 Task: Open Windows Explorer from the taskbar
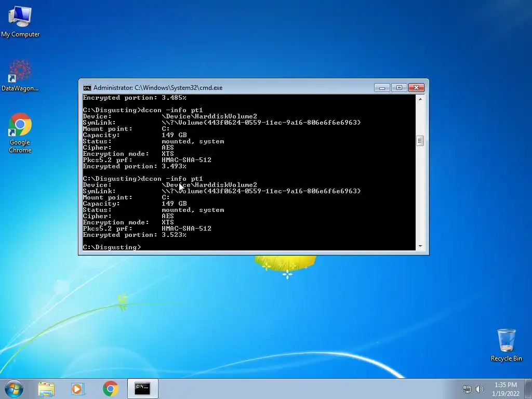point(46,389)
